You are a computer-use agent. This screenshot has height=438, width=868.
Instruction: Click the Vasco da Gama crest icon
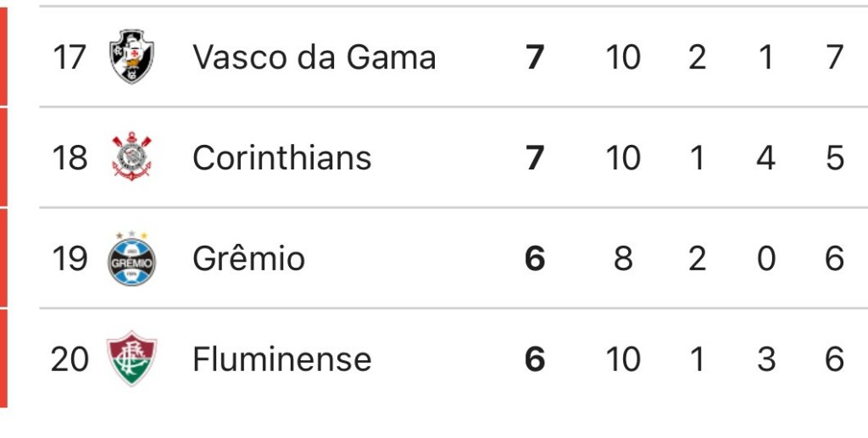(x=131, y=57)
